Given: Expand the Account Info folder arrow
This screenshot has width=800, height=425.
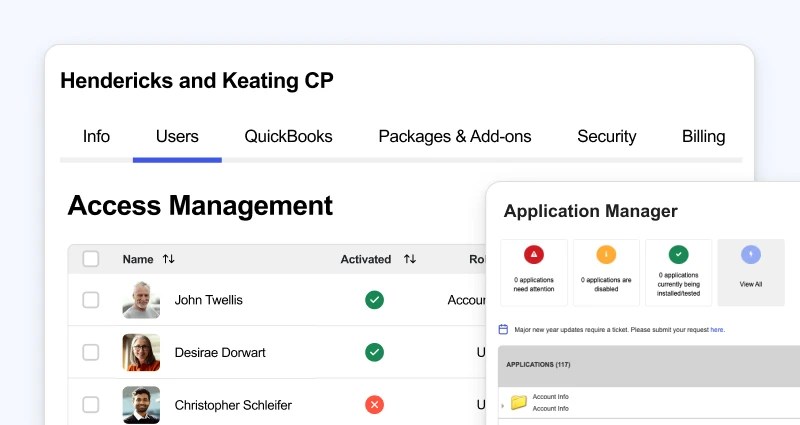Looking at the screenshot, I should click(x=503, y=406).
